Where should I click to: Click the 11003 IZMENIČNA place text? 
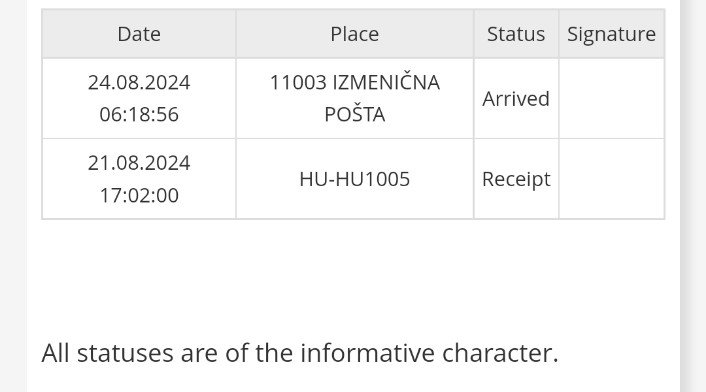pyautogui.click(x=354, y=83)
